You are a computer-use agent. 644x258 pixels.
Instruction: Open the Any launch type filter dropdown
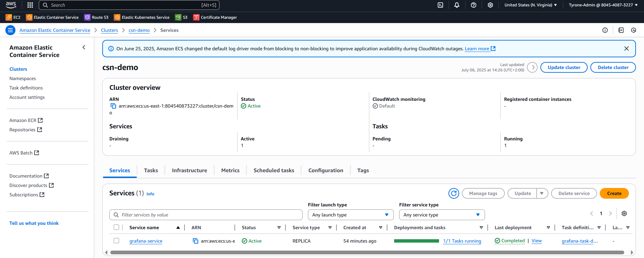pyautogui.click(x=351, y=215)
